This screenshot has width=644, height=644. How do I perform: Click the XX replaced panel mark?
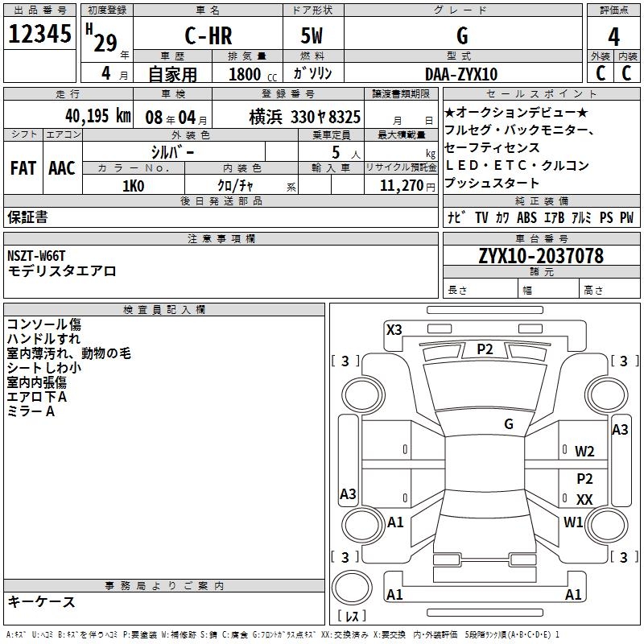pyautogui.click(x=584, y=500)
